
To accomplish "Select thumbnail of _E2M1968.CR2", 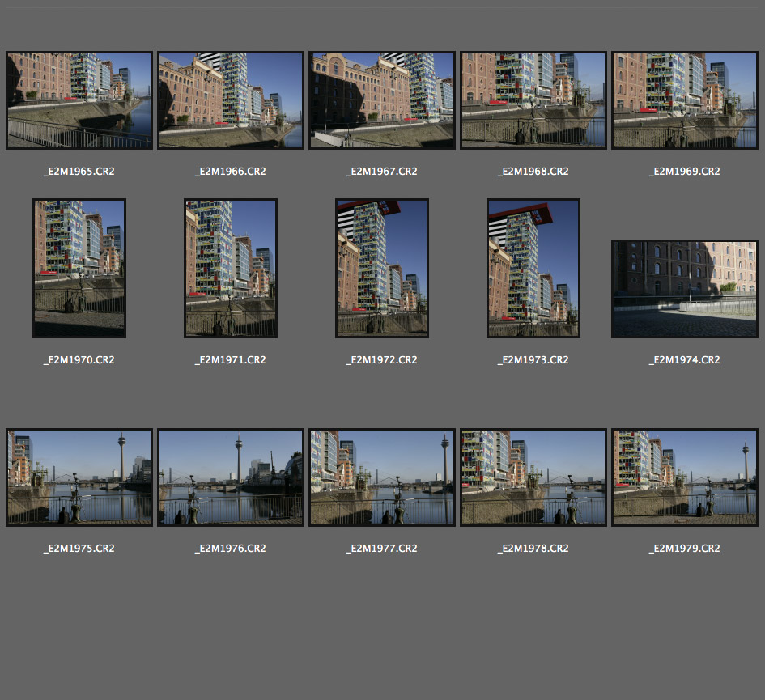I will (x=533, y=100).
